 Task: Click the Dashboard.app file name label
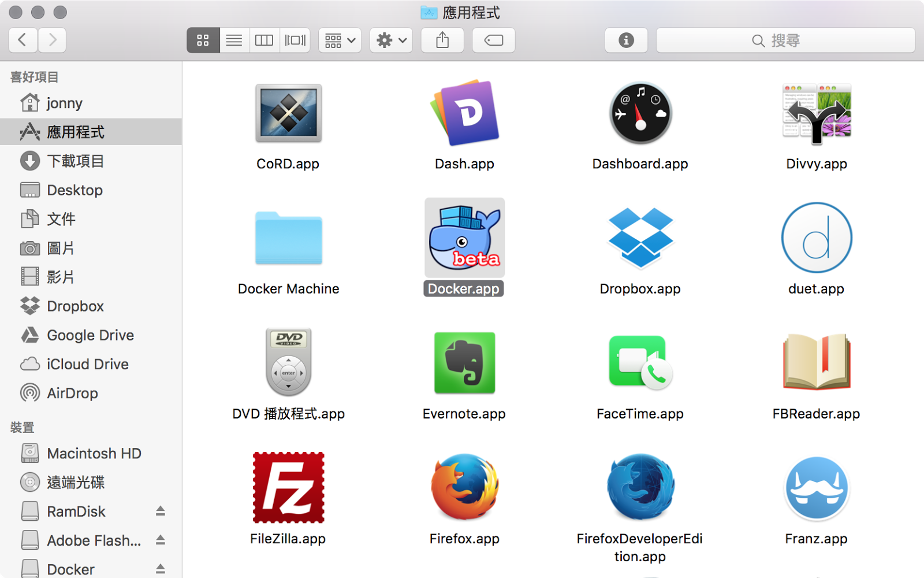click(x=640, y=164)
